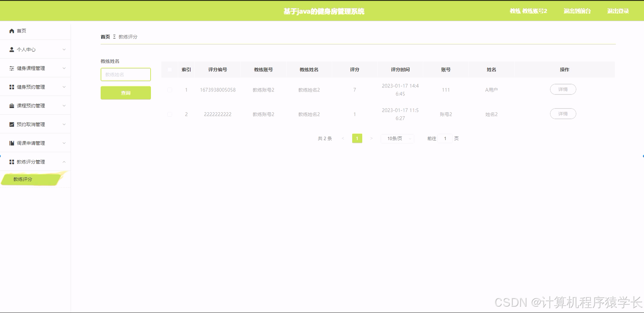Collapse the 教练评分管理 sidebar section
This screenshot has width=644, height=313.
(64, 162)
